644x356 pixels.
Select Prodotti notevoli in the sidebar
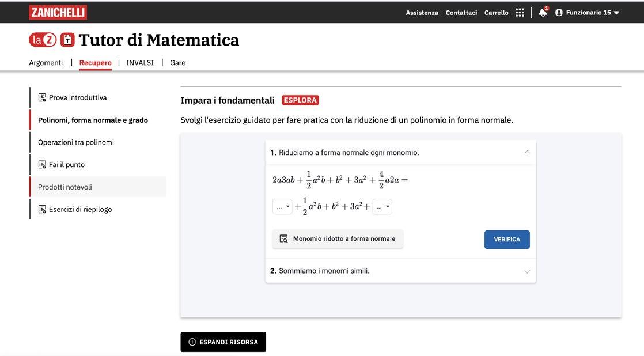click(65, 187)
